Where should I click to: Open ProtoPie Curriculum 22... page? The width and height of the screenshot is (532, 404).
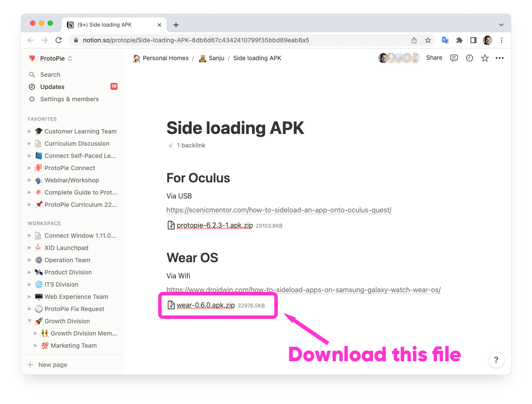click(81, 205)
